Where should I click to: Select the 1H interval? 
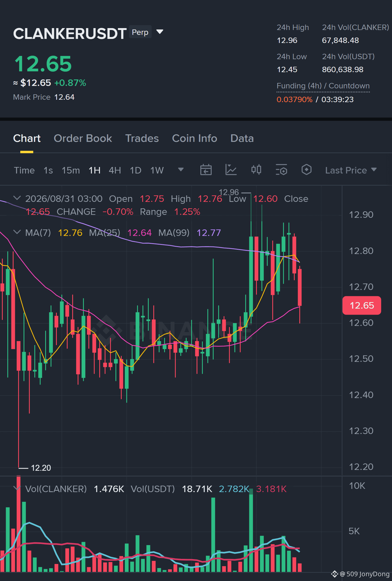pyautogui.click(x=95, y=170)
